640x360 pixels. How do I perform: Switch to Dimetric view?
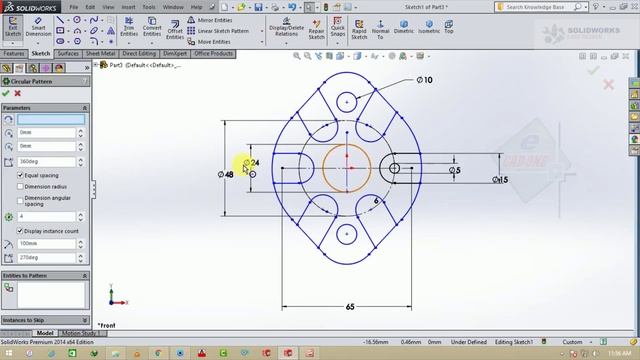click(x=404, y=27)
